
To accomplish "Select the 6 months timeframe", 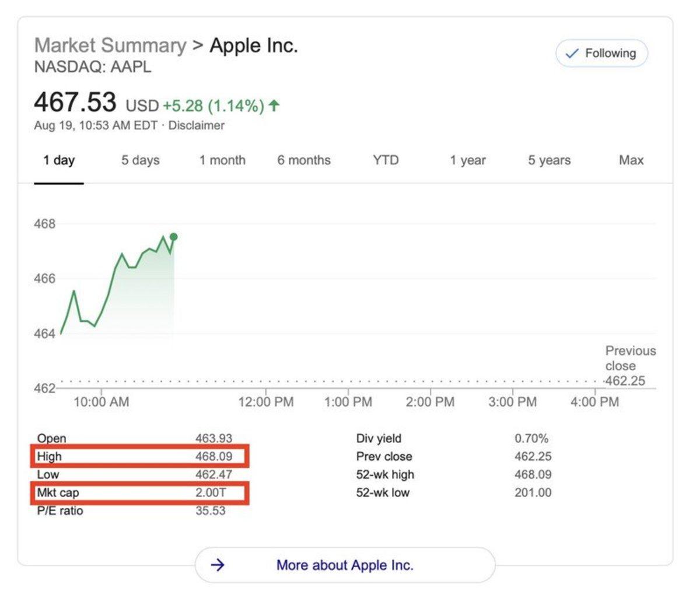I will 304,160.
